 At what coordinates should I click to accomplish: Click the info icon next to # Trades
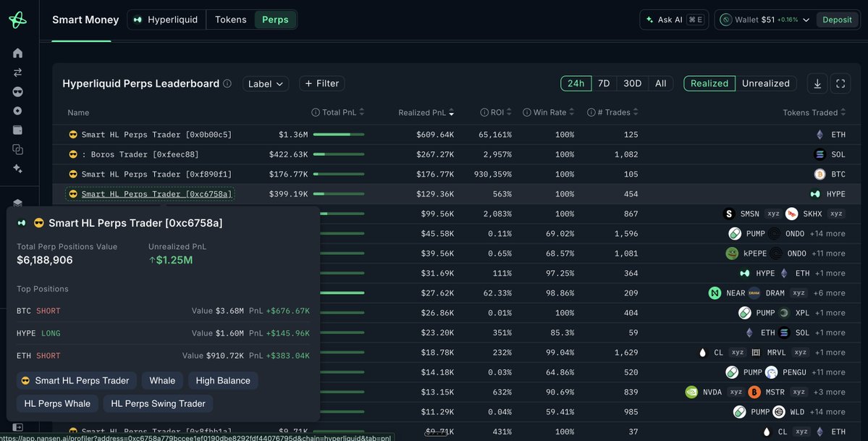click(x=591, y=112)
